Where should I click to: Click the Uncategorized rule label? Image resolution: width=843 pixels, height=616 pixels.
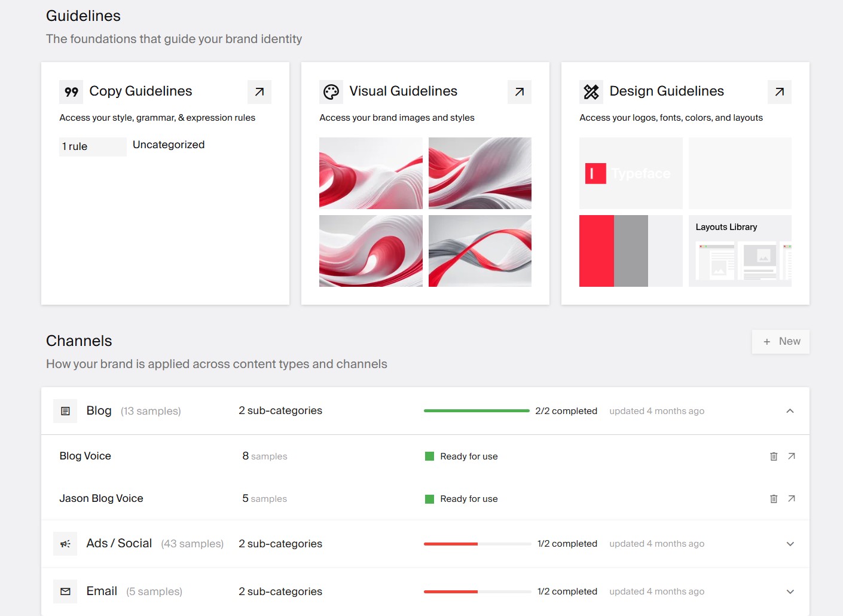pyautogui.click(x=169, y=145)
